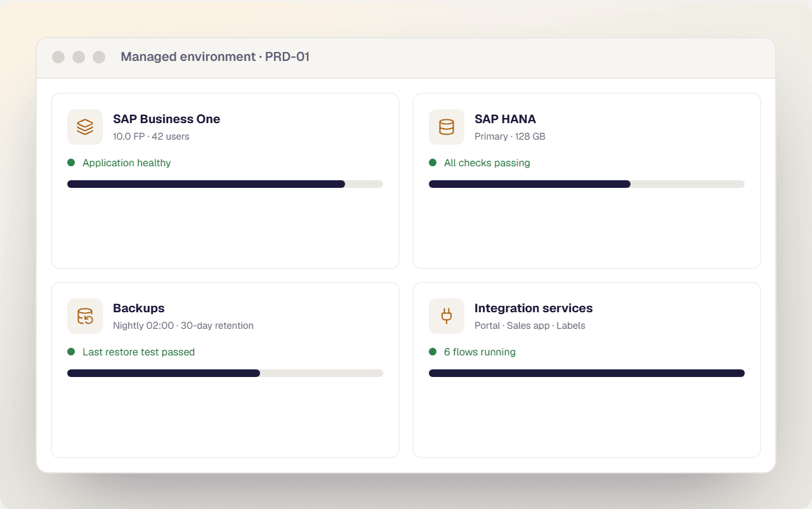This screenshot has width=812, height=509.
Task: Click the green dot beside All checks passing
Action: pyautogui.click(x=433, y=162)
